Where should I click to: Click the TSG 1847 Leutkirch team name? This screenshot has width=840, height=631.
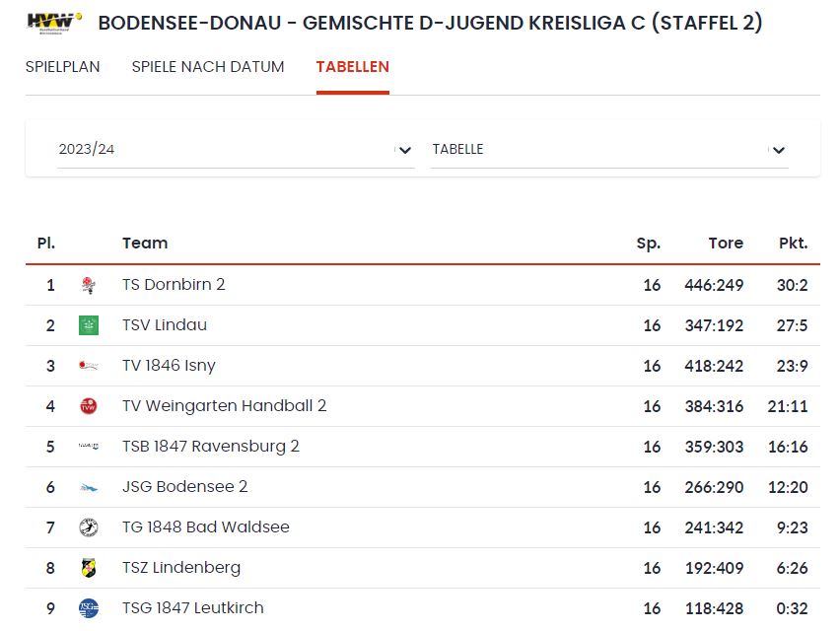click(193, 608)
